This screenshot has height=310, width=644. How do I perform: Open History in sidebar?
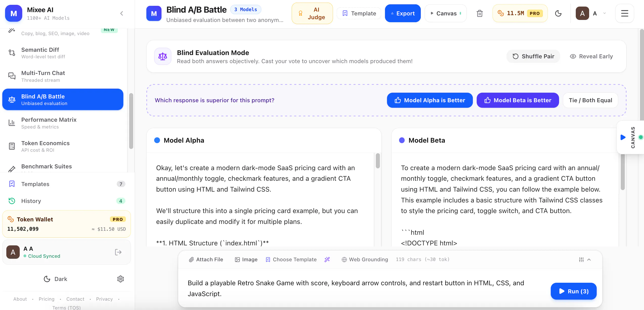click(66, 201)
